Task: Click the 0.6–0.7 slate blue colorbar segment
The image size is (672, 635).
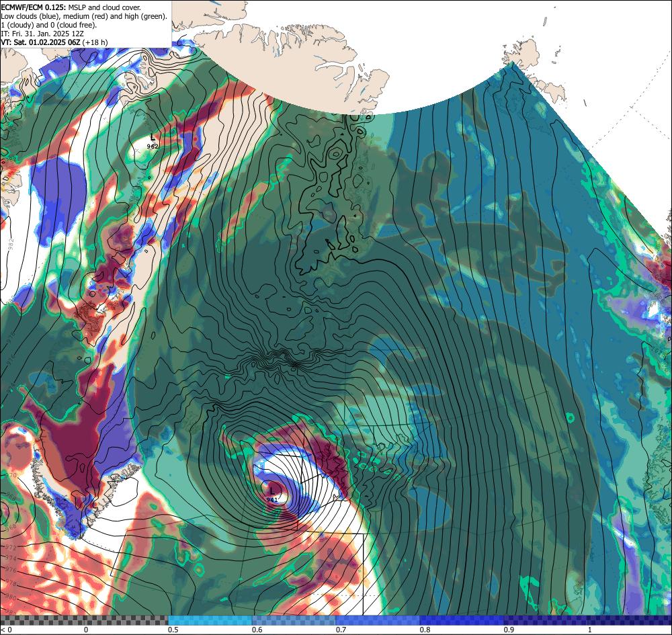Action: pos(294,620)
